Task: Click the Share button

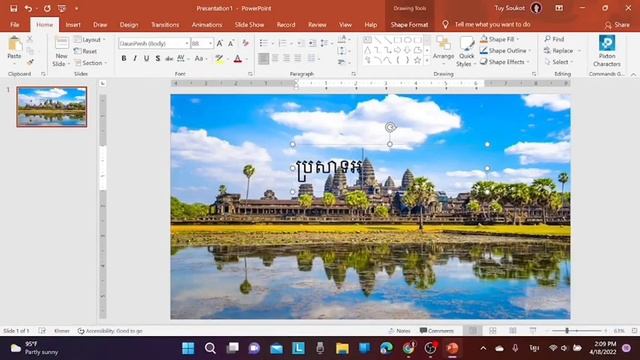Action: pos(617,25)
